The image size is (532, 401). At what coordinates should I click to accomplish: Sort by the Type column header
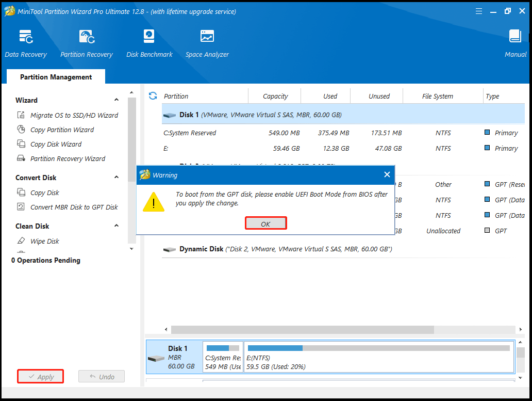tap(504, 96)
